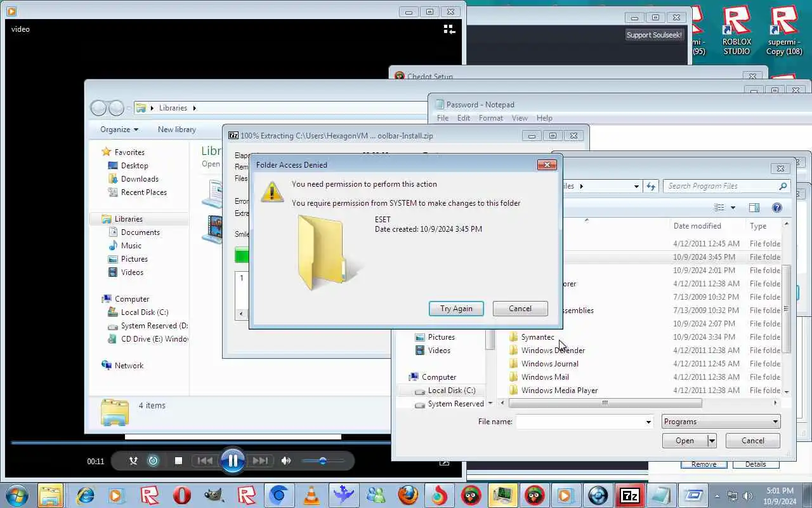Select Music library in Libraries sidebar
This screenshot has width=812, height=508.
tap(131, 246)
